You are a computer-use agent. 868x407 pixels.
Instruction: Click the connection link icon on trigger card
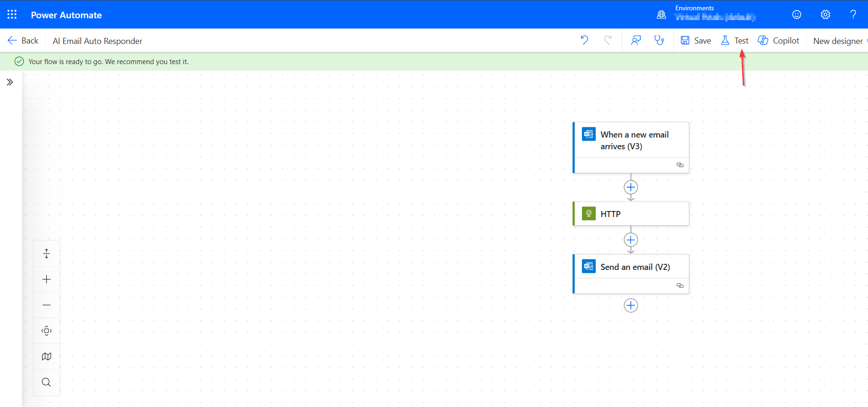[680, 165]
